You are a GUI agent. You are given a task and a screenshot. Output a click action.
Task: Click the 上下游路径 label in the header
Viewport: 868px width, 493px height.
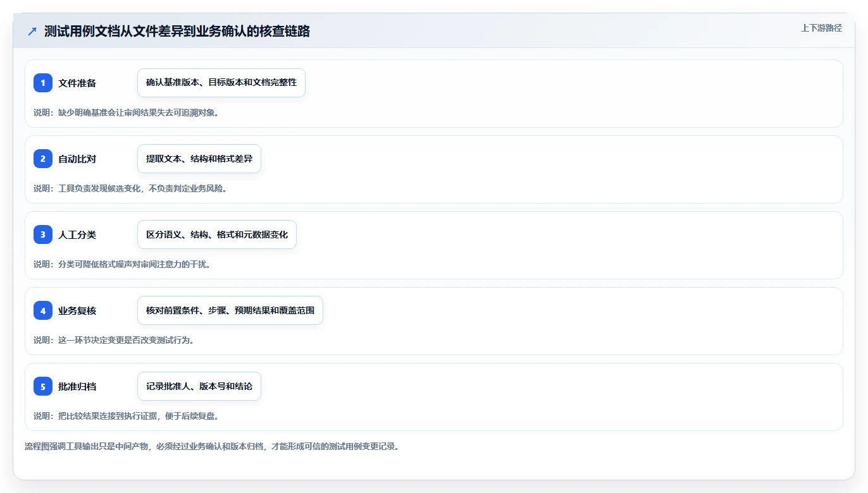pyautogui.click(x=821, y=28)
